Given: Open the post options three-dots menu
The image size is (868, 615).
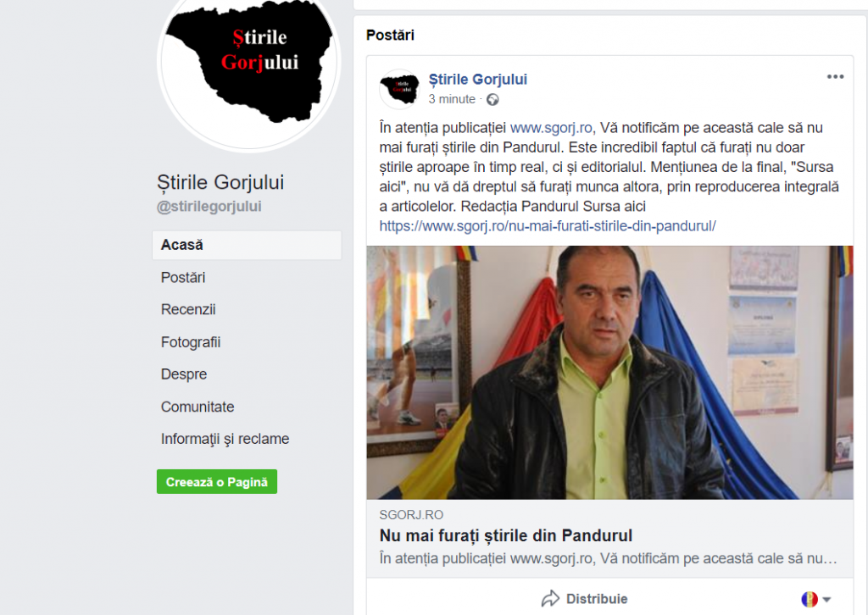Looking at the screenshot, I should [835, 76].
